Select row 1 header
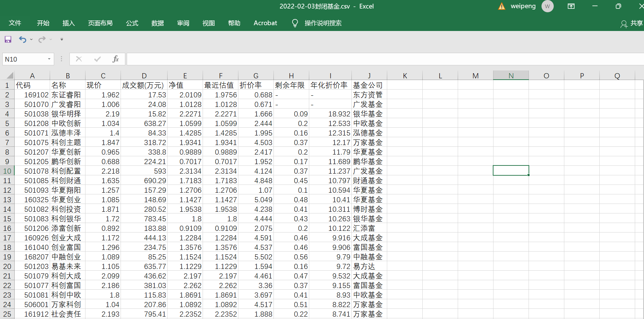644x319 pixels. click(x=7, y=85)
